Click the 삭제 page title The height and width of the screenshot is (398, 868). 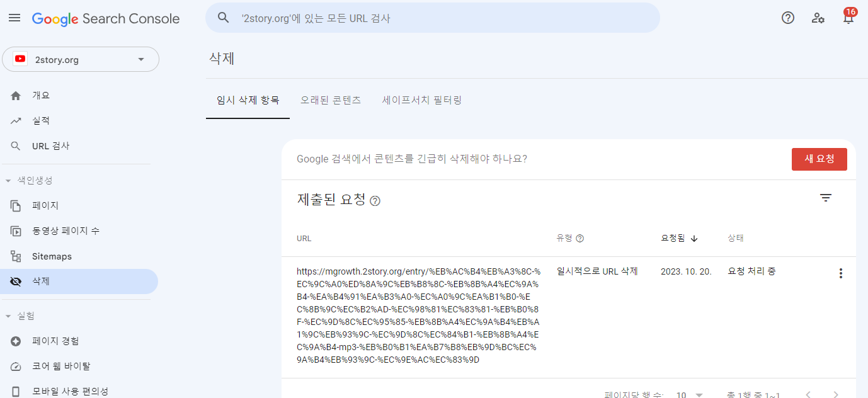pos(222,59)
